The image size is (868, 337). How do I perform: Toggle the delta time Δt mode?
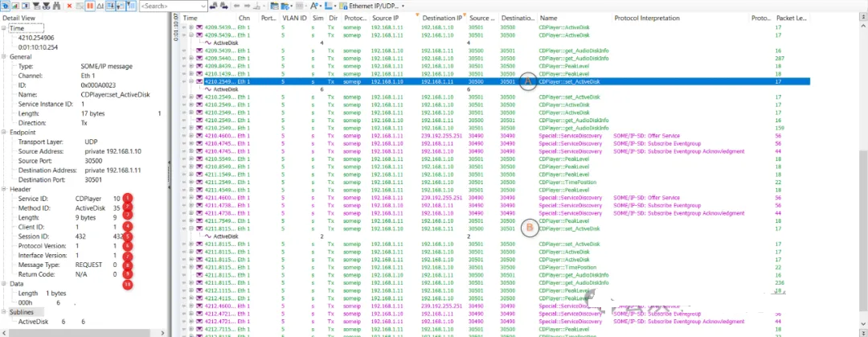point(100,6)
